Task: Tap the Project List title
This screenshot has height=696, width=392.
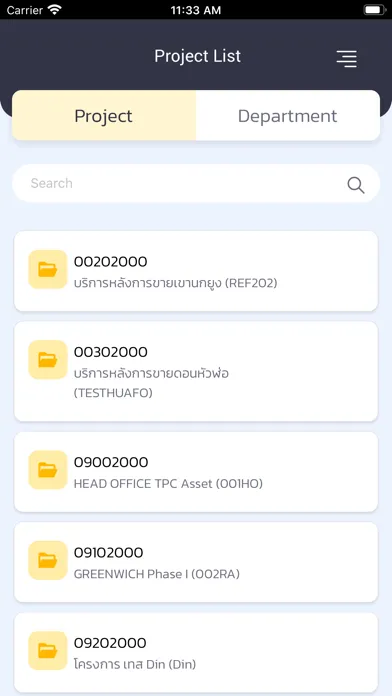Action: (x=198, y=56)
